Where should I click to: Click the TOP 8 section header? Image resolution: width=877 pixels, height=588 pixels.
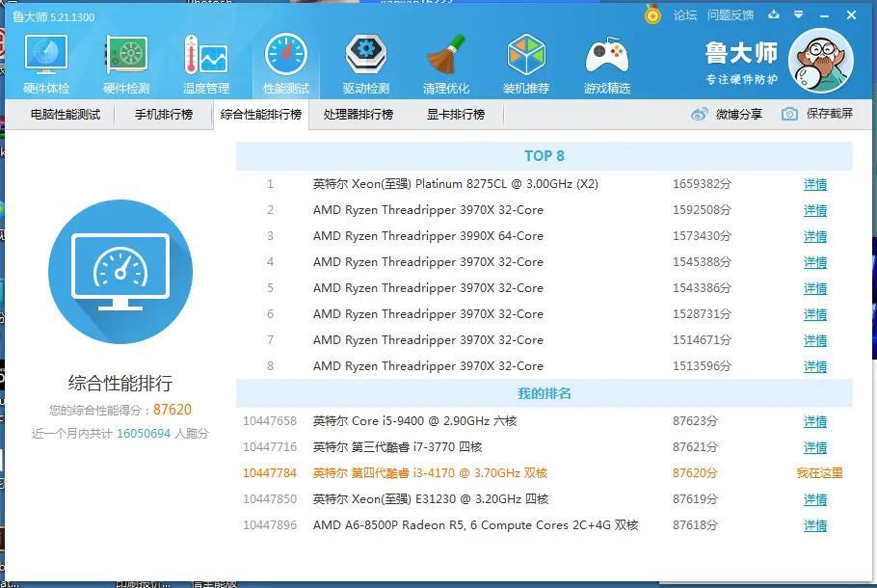[545, 156]
